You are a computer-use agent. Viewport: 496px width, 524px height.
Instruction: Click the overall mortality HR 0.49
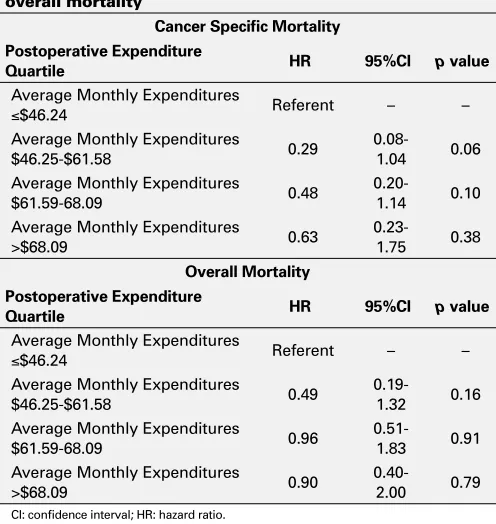click(x=303, y=395)
